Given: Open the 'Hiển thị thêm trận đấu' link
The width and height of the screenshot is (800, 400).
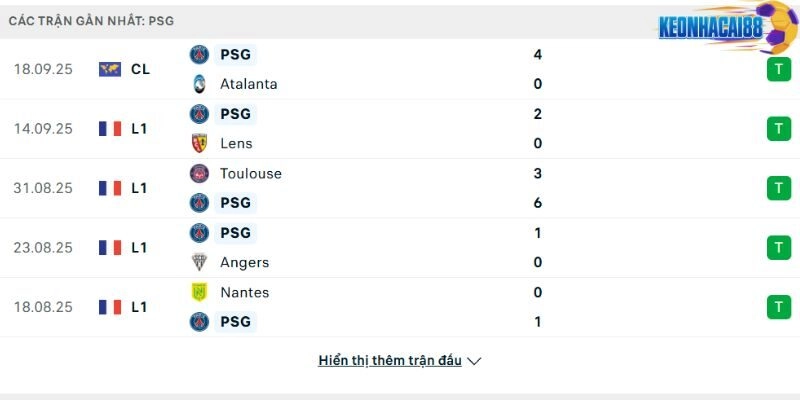Looking at the screenshot, I should pos(390,361).
